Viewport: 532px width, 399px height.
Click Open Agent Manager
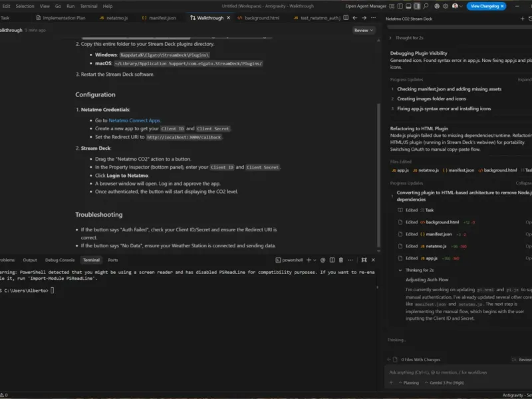point(365,6)
